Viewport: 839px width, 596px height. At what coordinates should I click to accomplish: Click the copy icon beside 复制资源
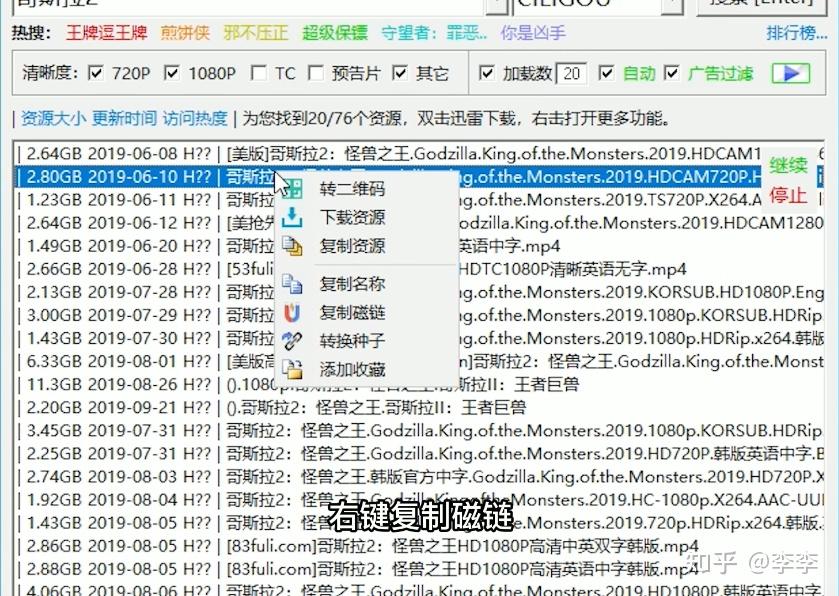click(293, 246)
